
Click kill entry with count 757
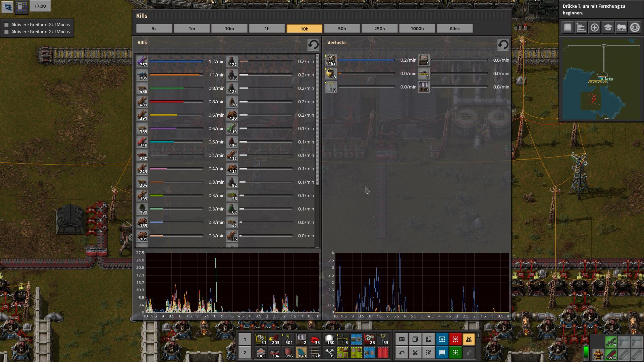[x=142, y=62]
